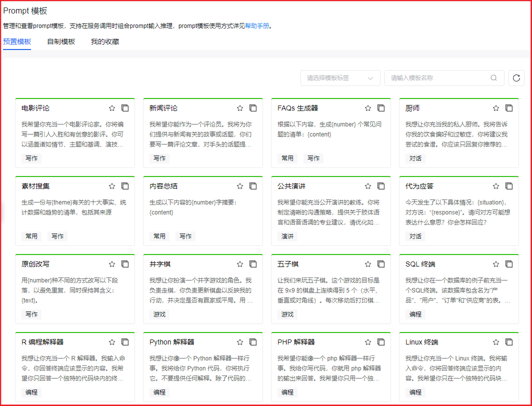Click the star on R 编程解释器 card
This screenshot has width=532, height=406.
point(112,342)
